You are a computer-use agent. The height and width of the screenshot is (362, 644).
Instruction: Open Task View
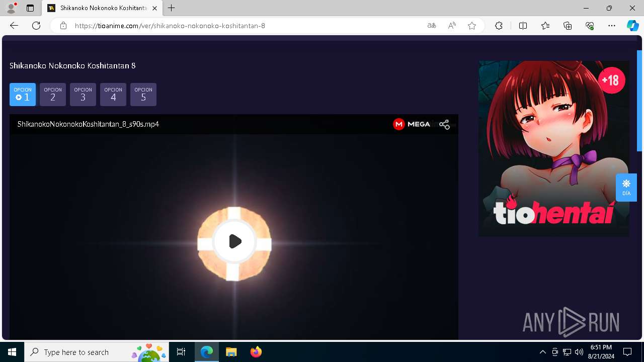pos(181,352)
